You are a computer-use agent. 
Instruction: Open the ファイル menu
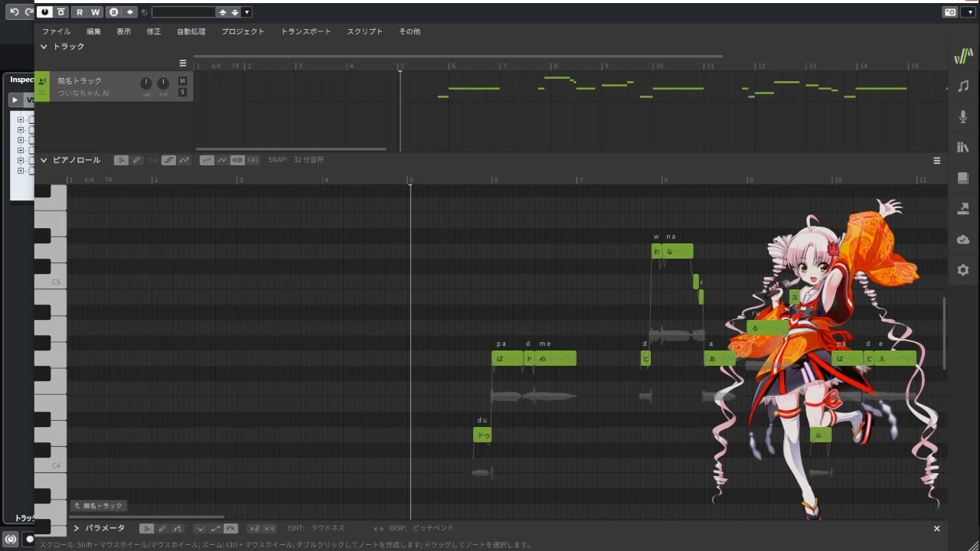(x=56, y=31)
